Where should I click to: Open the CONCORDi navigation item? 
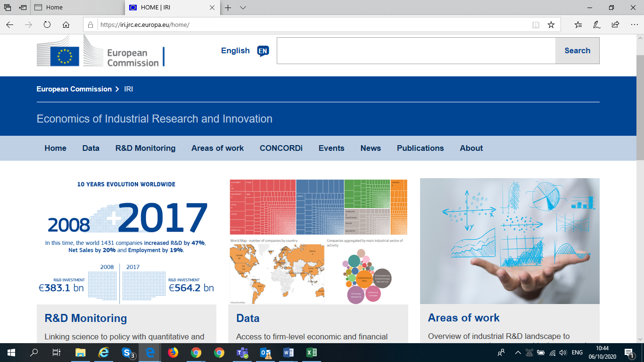coord(281,148)
